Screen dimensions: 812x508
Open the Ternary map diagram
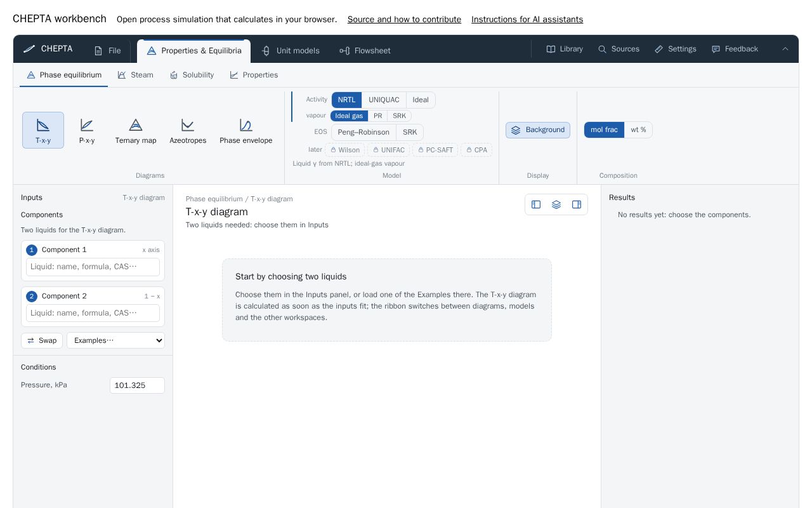[136, 130]
